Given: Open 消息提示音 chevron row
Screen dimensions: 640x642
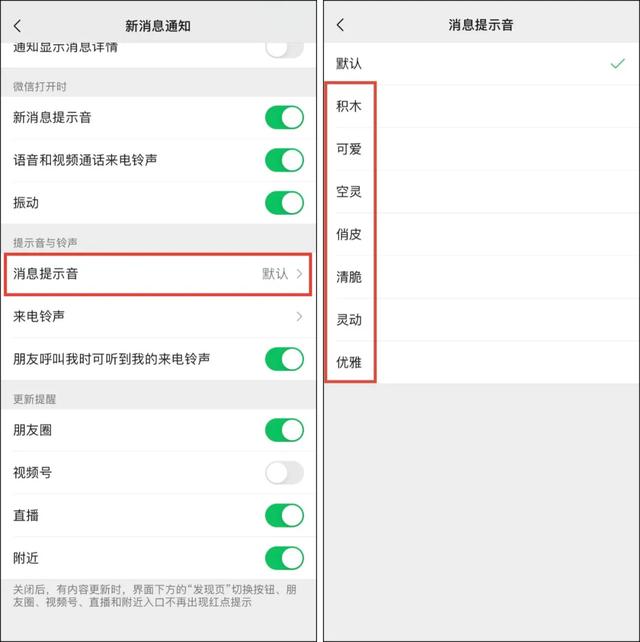Looking at the screenshot, I should (x=158, y=274).
